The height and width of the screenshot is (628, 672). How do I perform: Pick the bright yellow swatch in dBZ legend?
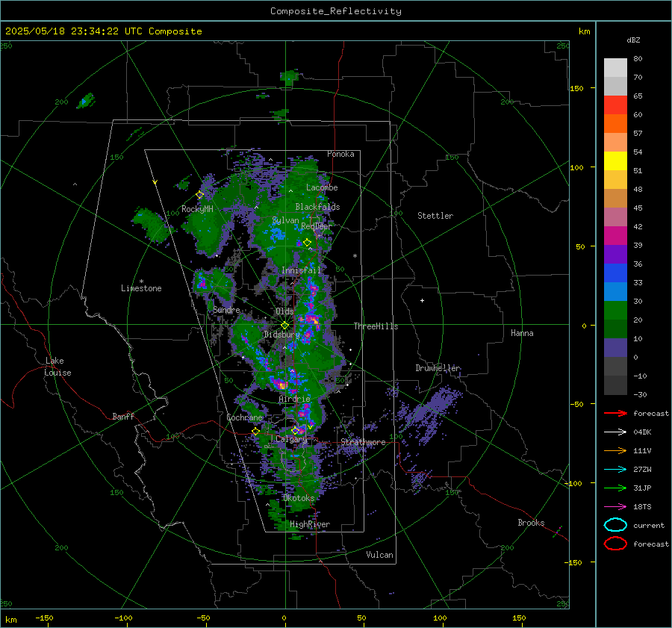pos(615,161)
